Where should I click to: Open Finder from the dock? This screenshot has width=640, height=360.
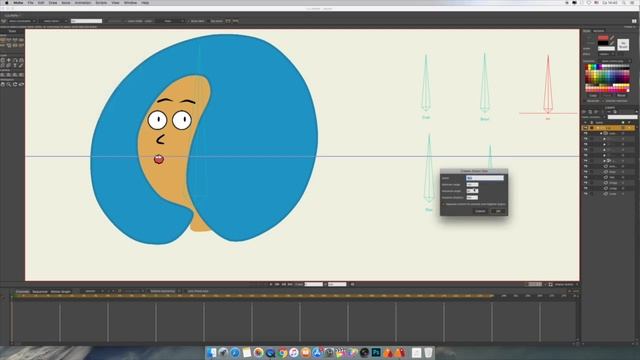(x=211, y=352)
